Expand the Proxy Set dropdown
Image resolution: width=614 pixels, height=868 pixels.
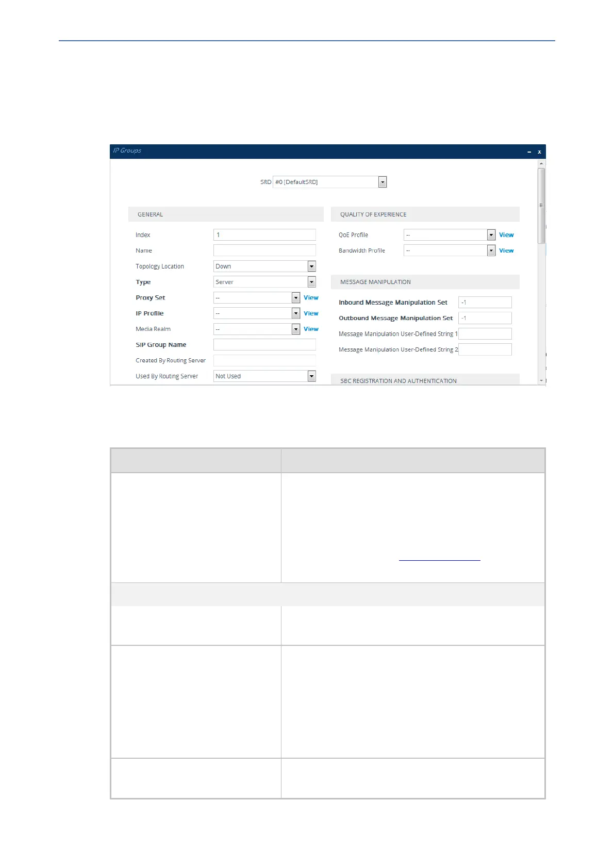(x=257, y=297)
